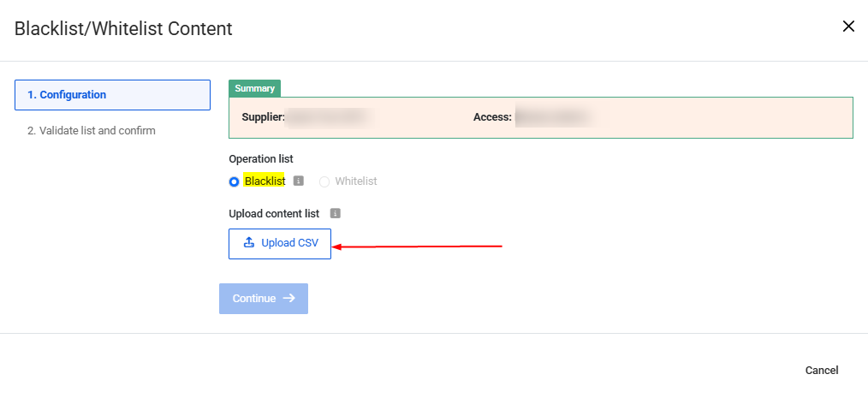Screen dimensions: 868x404
Task: Close the Blacklist/Whitelist Content dialog
Action: pyautogui.click(x=848, y=27)
